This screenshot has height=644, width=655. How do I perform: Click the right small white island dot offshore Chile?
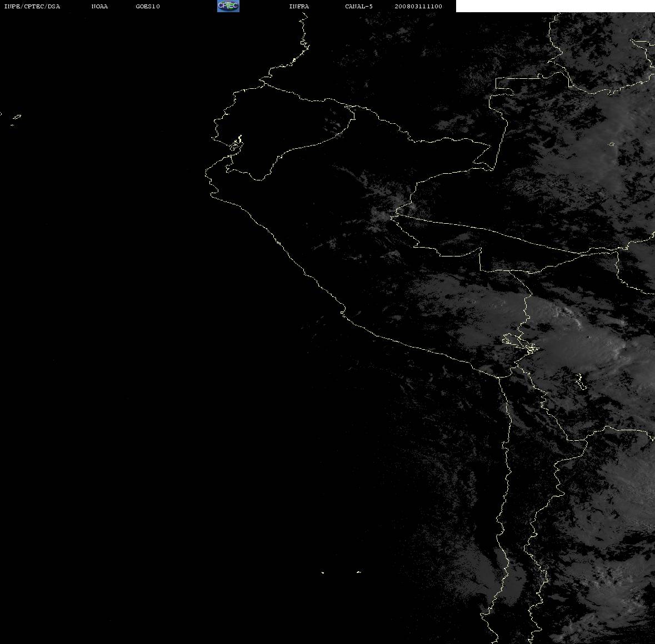[x=359, y=572]
